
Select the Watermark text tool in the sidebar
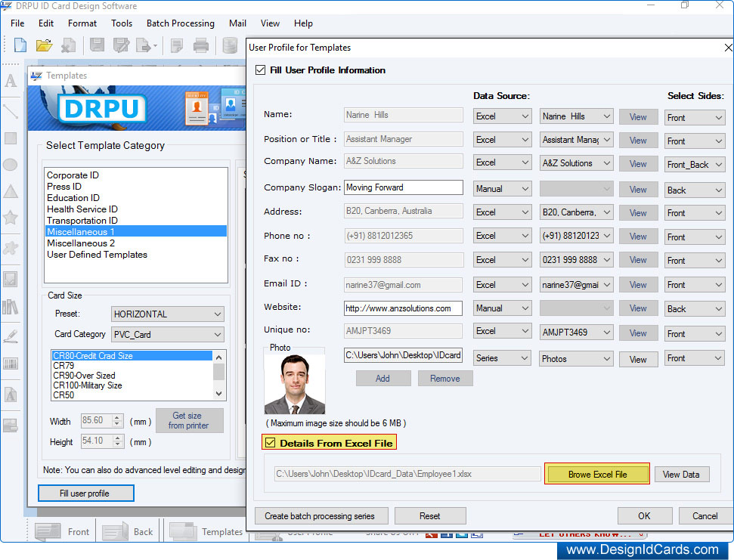click(x=11, y=394)
